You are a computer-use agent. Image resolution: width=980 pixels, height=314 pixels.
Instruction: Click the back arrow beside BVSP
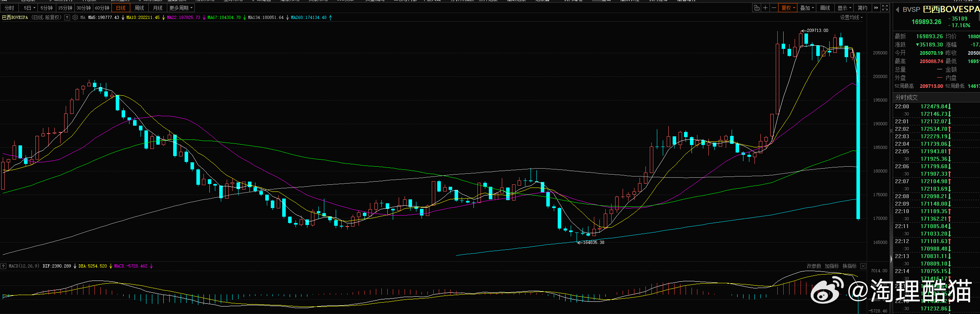click(x=898, y=9)
